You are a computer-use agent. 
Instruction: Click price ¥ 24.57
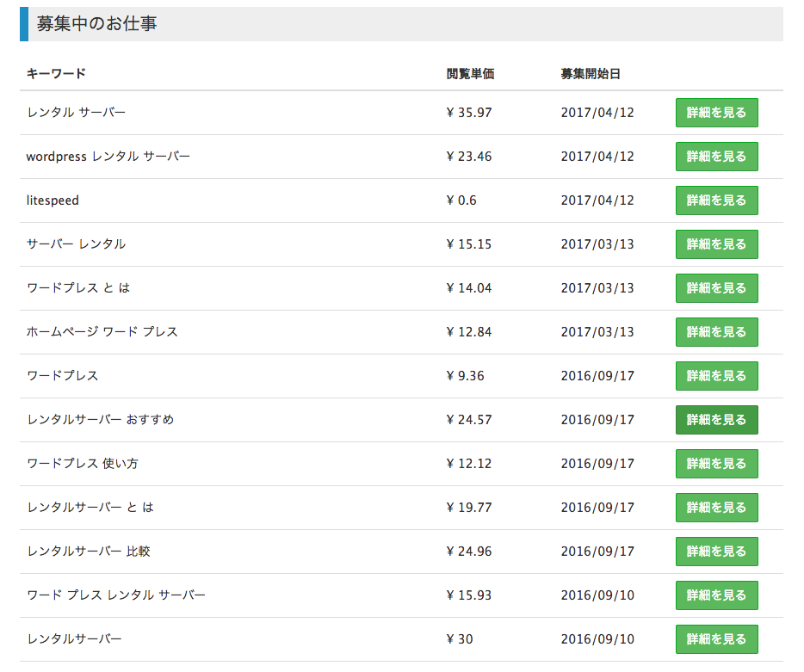tap(468, 420)
